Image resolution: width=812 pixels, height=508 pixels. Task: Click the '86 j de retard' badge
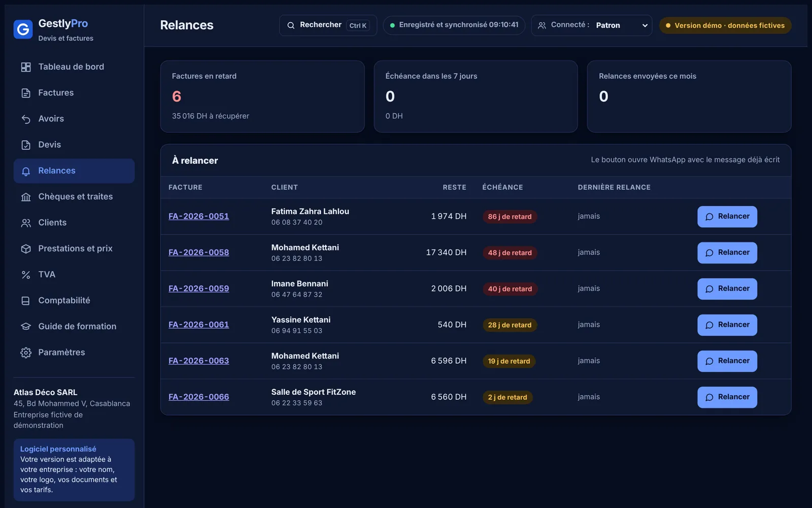click(510, 217)
